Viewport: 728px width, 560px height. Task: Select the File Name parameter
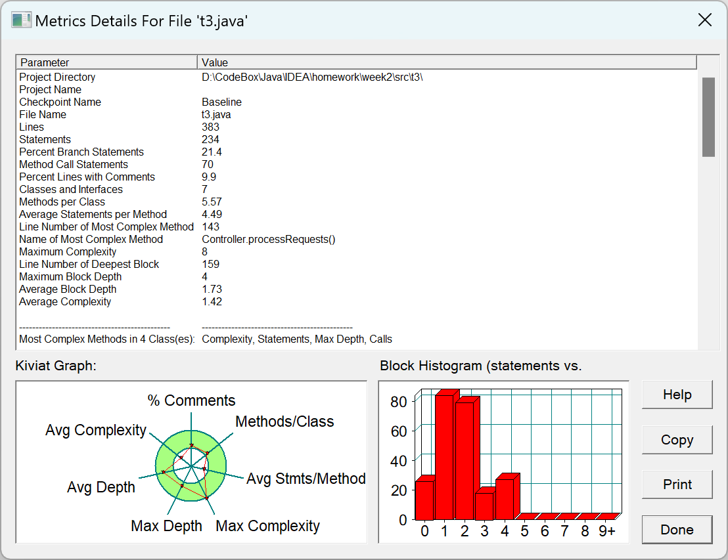click(x=43, y=115)
